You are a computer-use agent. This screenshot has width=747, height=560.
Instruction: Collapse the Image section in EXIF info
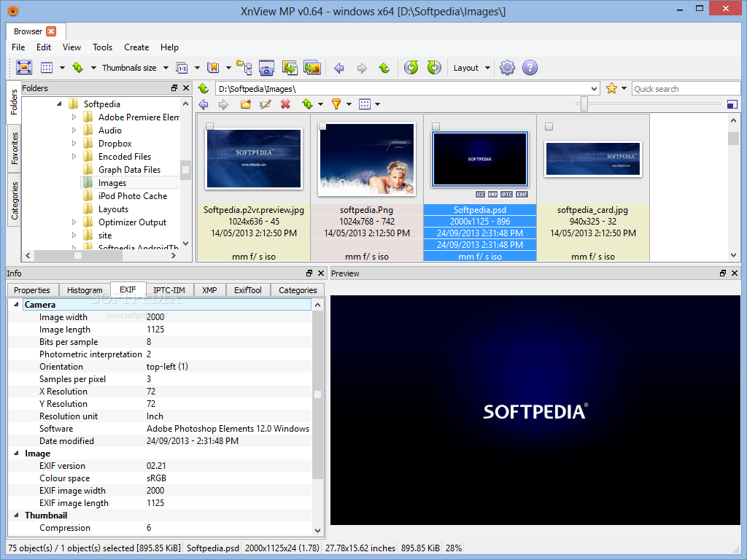[16, 454]
